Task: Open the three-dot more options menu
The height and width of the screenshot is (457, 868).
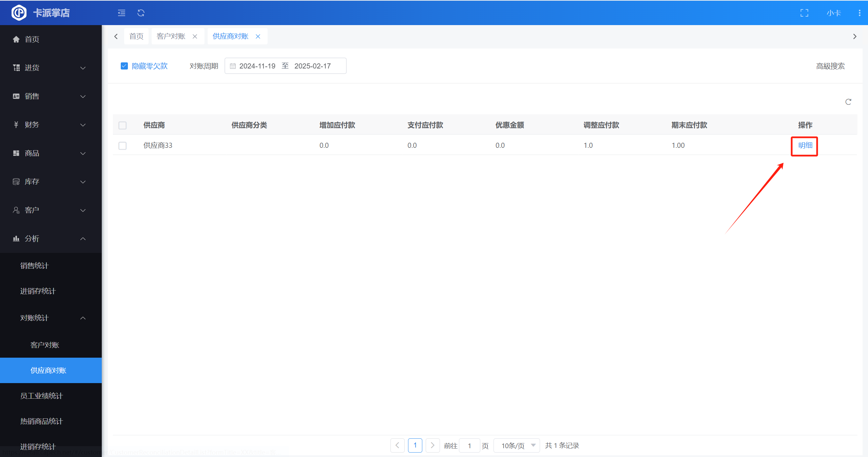Action: pos(859,13)
